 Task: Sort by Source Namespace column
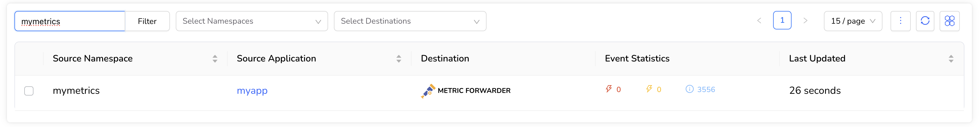(215, 59)
